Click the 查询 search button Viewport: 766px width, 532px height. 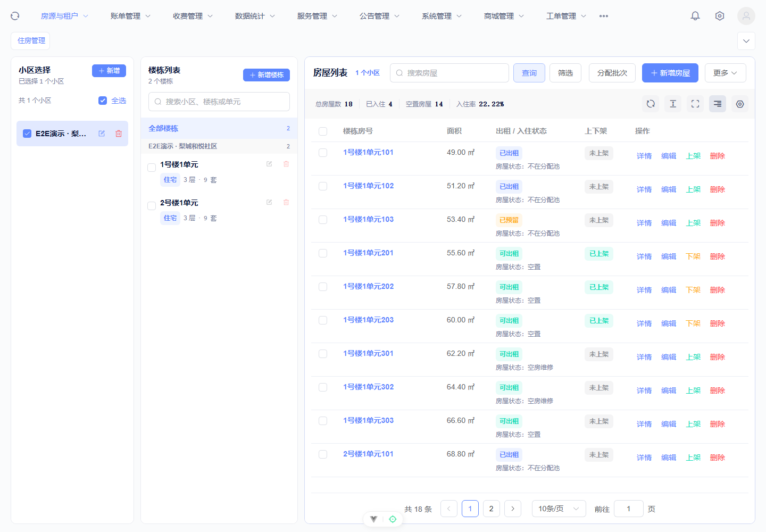click(529, 73)
